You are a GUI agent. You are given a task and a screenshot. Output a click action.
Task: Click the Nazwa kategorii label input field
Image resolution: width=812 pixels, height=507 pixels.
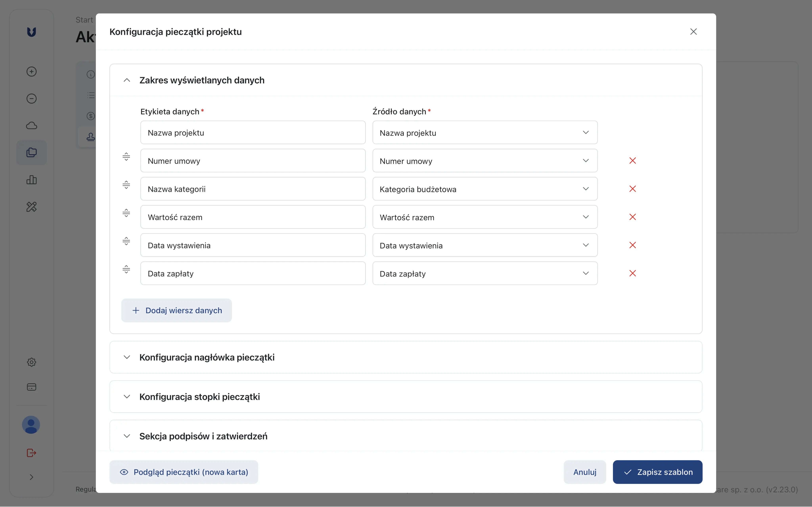(x=253, y=189)
